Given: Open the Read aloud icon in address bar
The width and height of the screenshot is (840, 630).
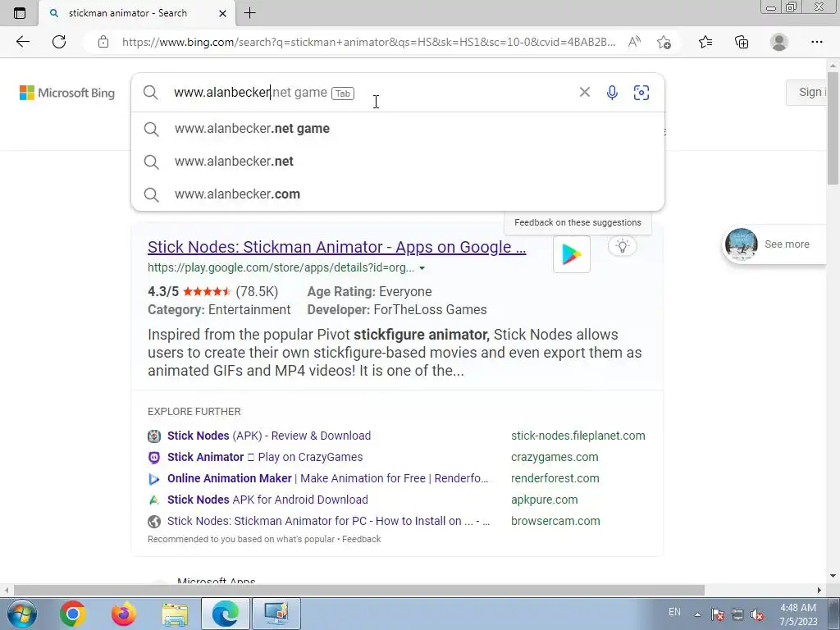Looking at the screenshot, I should tap(634, 42).
